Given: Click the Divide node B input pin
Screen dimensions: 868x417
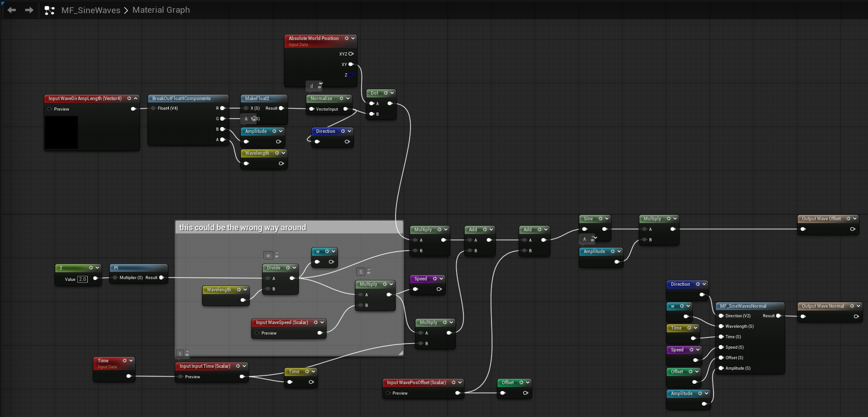Looking at the screenshot, I should [268, 289].
